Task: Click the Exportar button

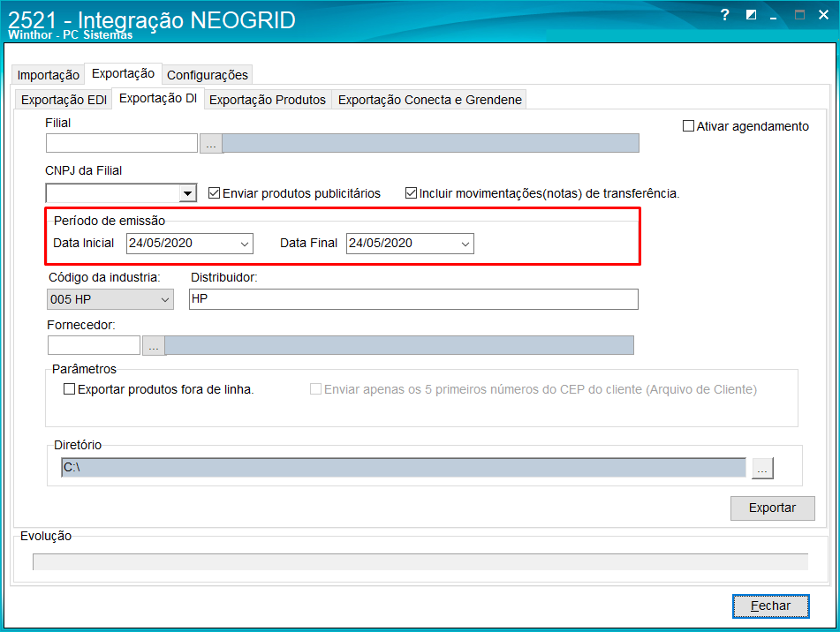Action: tap(773, 508)
